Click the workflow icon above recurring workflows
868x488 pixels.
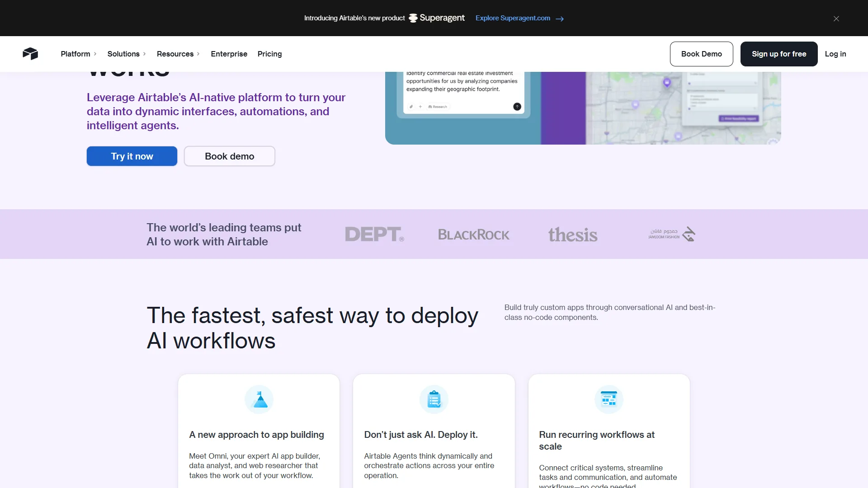click(x=609, y=399)
